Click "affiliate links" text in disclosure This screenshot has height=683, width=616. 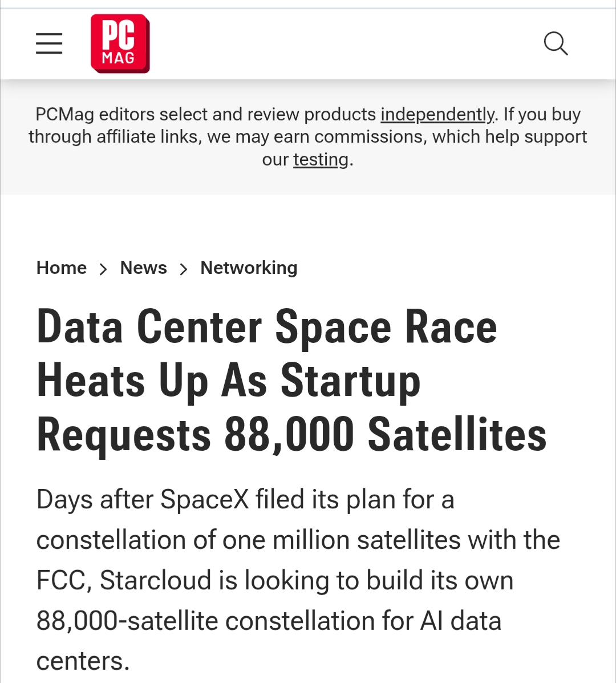[136, 137]
